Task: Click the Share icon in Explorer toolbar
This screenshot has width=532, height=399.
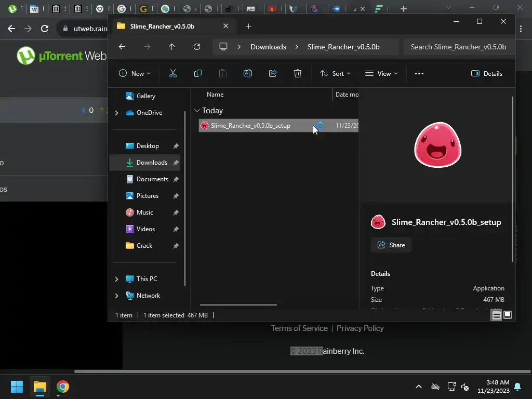Action: [272, 73]
